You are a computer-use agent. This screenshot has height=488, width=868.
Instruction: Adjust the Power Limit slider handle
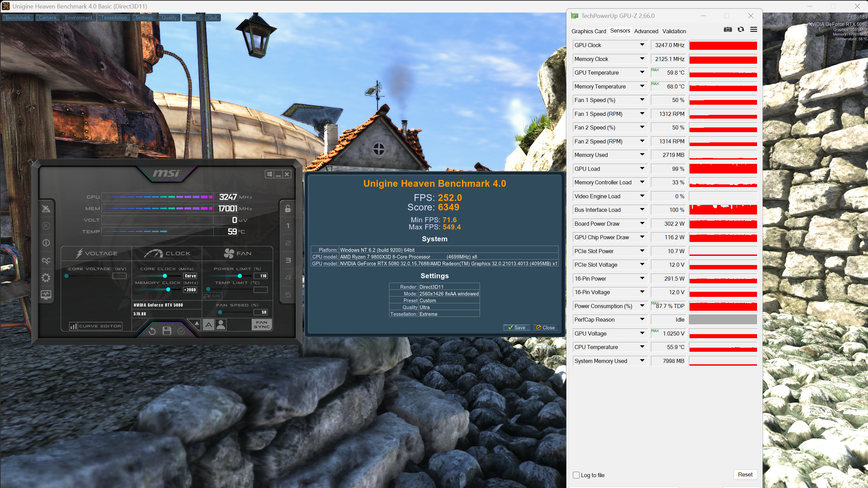[x=240, y=276]
